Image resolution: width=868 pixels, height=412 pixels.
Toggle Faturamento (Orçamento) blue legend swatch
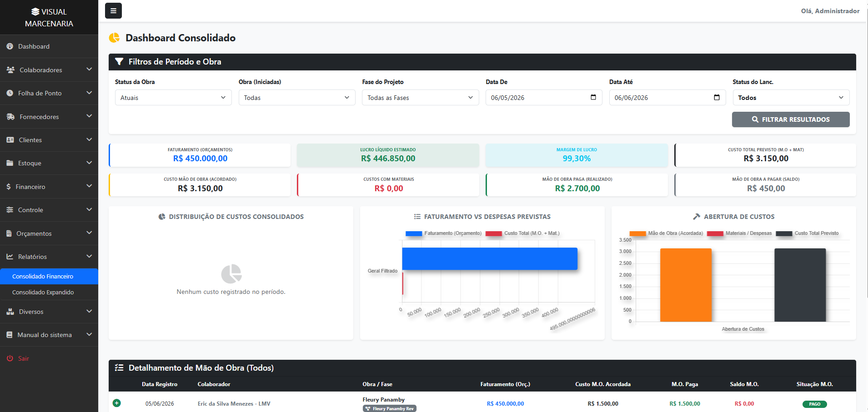pos(414,233)
